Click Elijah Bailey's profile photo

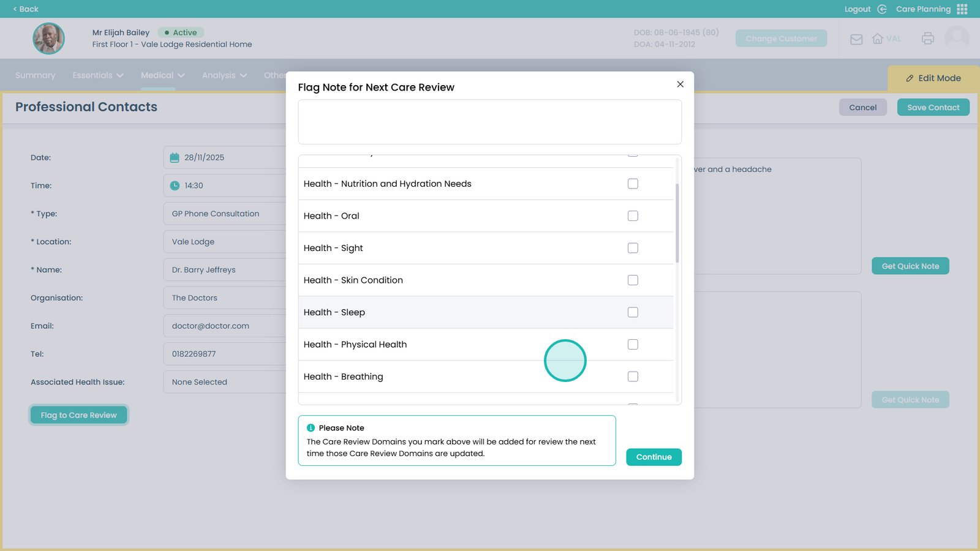click(x=48, y=39)
